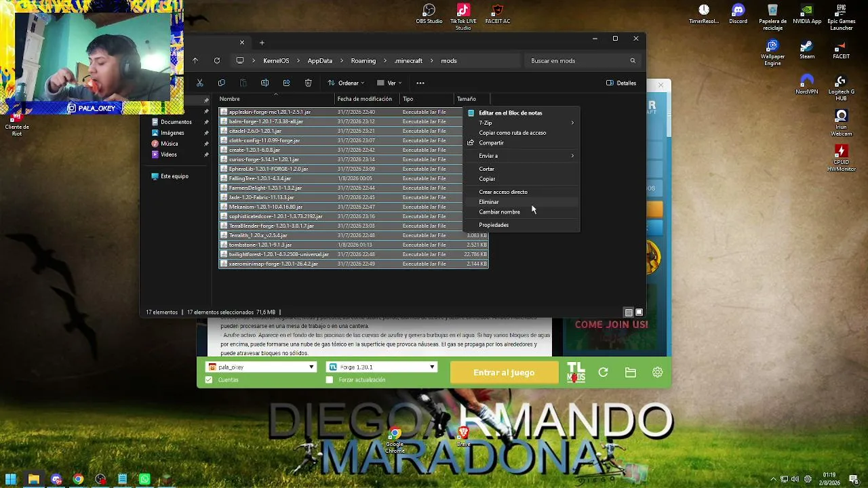The image size is (868, 488).
Task: Choose Editar en el Bloc de notas
Action: point(521,113)
